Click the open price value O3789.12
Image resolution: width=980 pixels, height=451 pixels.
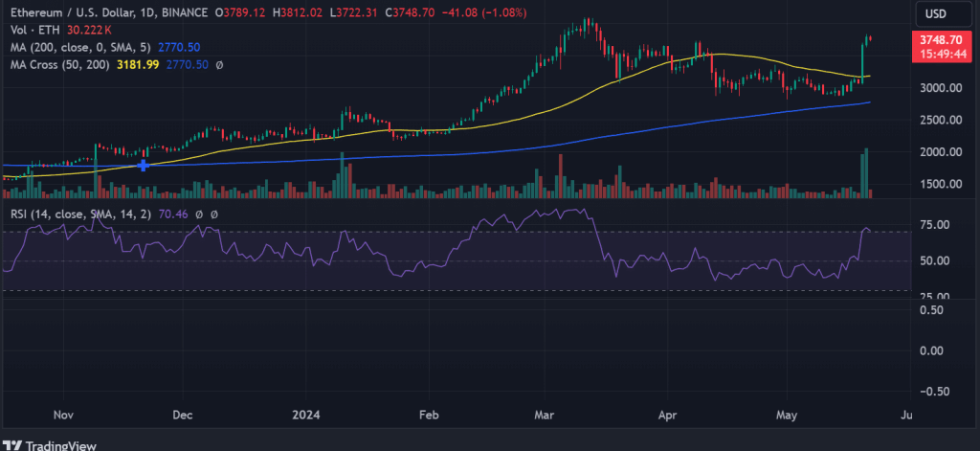click(x=242, y=12)
